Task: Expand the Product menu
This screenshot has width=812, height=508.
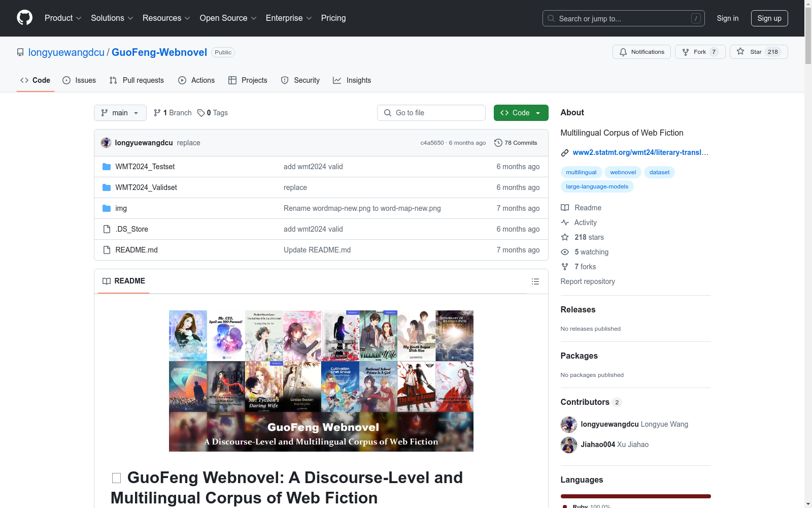Action: pyautogui.click(x=63, y=18)
